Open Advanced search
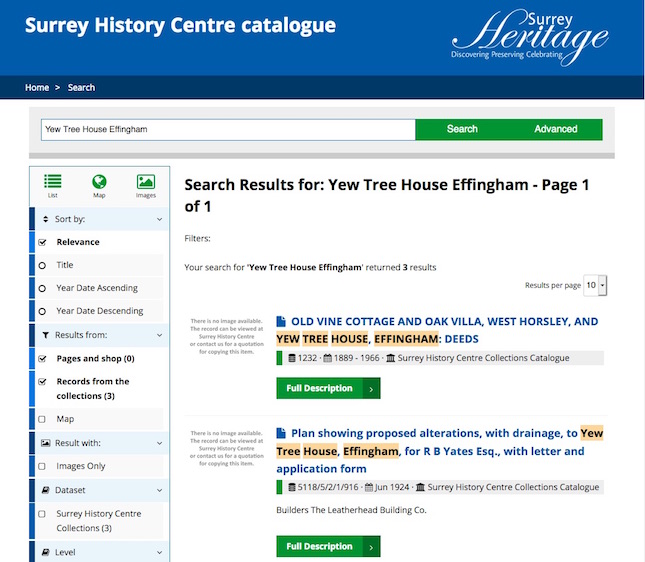The height and width of the screenshot is (562, 645). click(556, 129)
